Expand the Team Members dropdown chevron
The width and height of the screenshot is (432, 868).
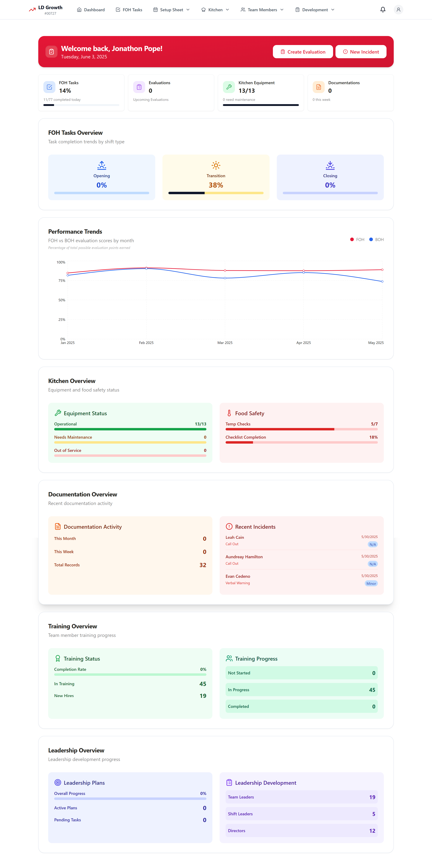(x=282, y=10)
